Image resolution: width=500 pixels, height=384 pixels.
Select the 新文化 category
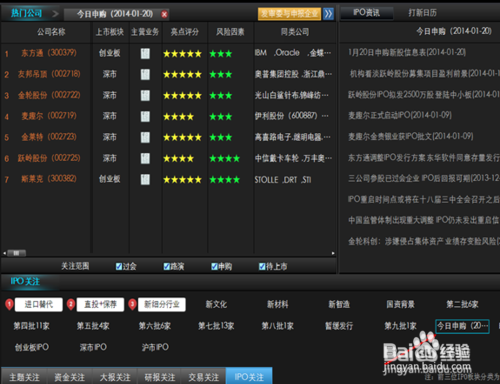click(x=216, y=304)
